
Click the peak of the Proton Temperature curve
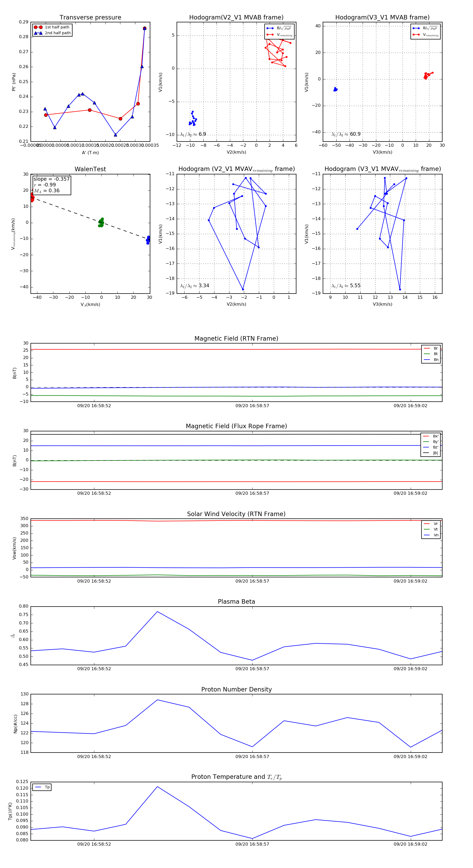(157, 787)
